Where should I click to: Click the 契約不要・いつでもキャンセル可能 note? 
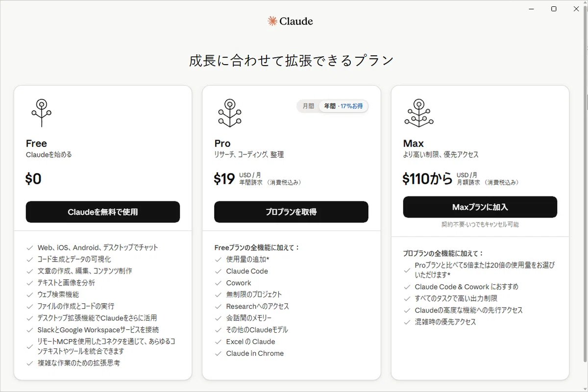[480, 224]
